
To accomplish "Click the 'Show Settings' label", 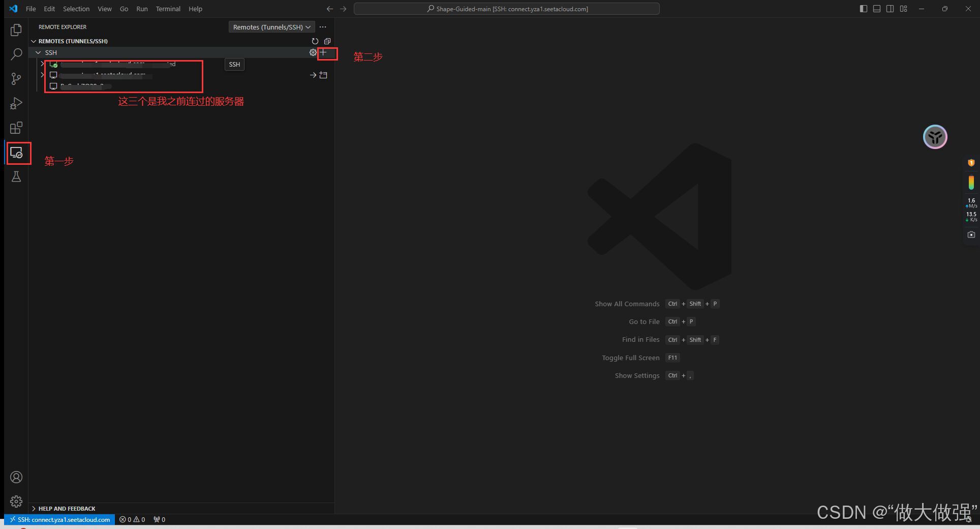I will [637, 375].
